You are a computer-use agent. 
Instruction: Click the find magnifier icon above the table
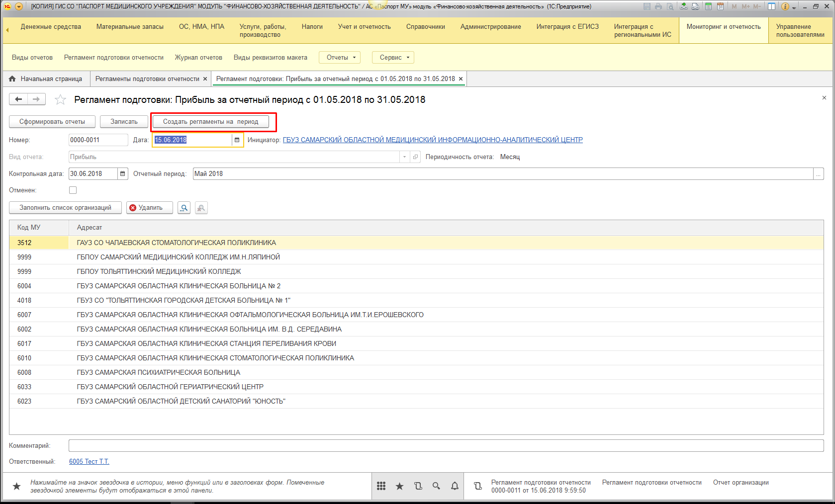[184, 208]
